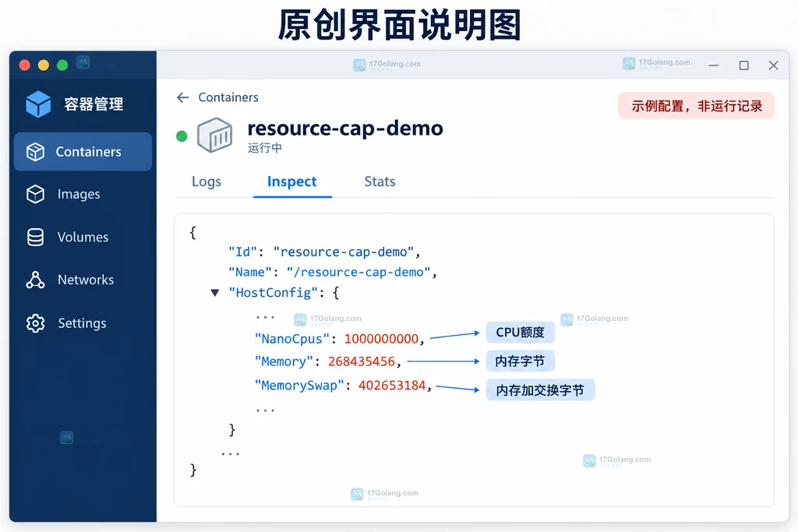Click the "HostConfig" key text
The image size is (798, 532).
click(x=274, y=292)
